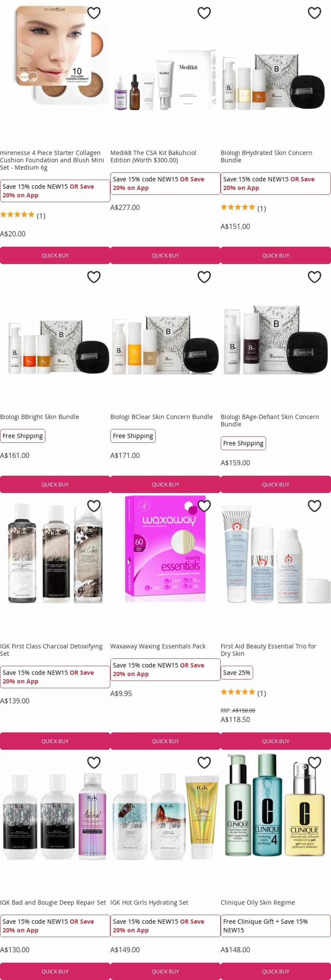331x980 pixels.
Task: Toggle wishlist heart for Biologi BHydrated Bundle
Action: point(314,13)
